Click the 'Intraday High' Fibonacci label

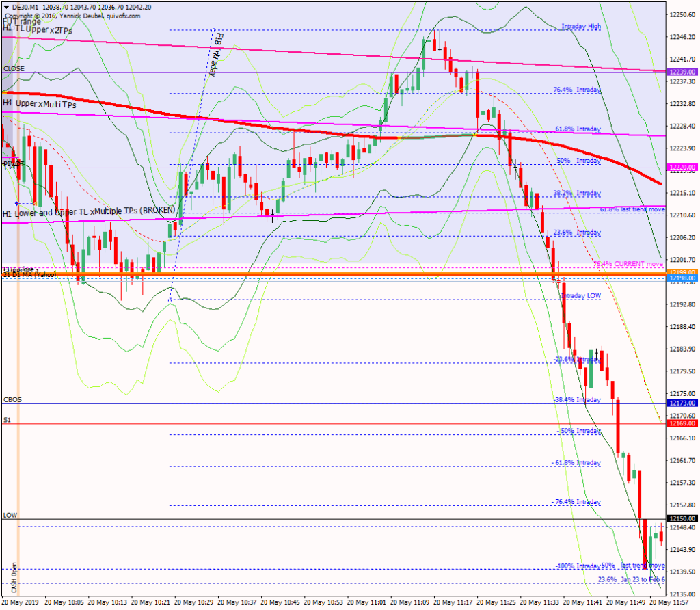(x=580, y=27)
